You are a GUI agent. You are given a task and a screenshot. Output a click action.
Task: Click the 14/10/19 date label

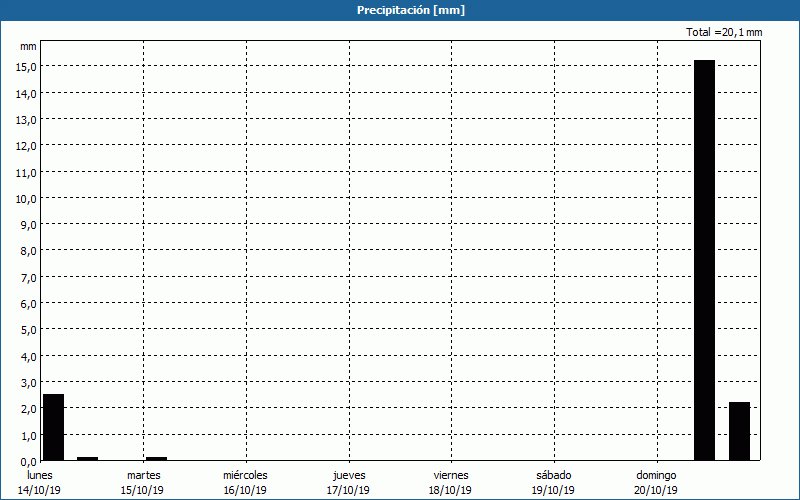pyautogui.click(x=39, y=490)
